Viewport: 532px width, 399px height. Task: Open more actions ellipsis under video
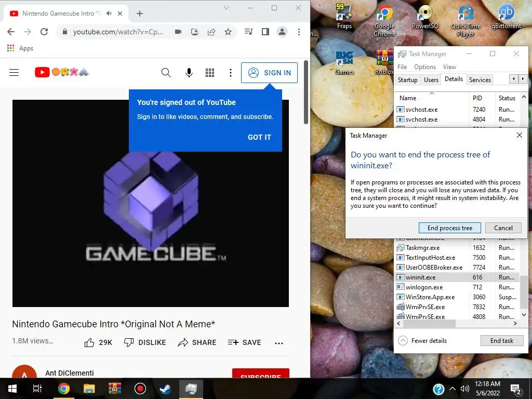(x=279, y=343)
